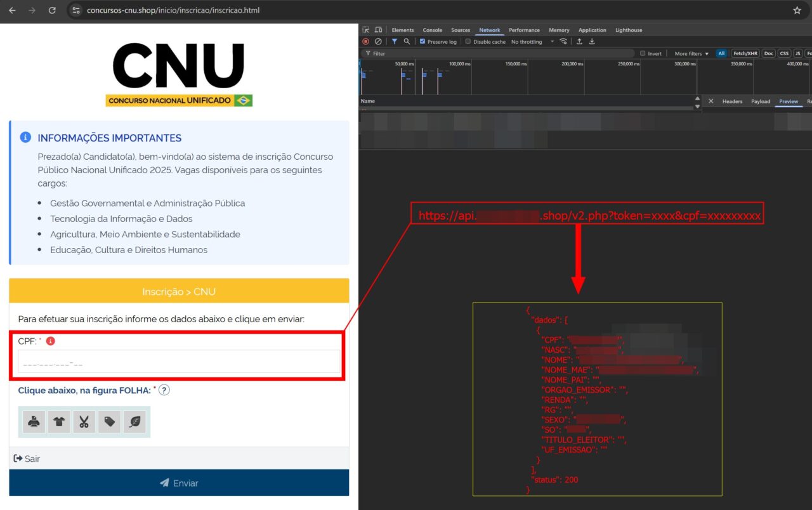Viewport: 812px width, 510px height.
Task: Open the No throttling dropdown
Action: pyautogui.click(x=532, y=41)
